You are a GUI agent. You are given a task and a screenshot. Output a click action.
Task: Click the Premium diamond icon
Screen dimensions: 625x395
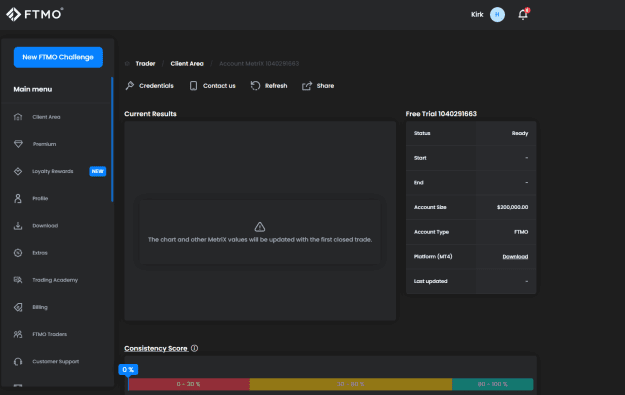tap(18, 144)
